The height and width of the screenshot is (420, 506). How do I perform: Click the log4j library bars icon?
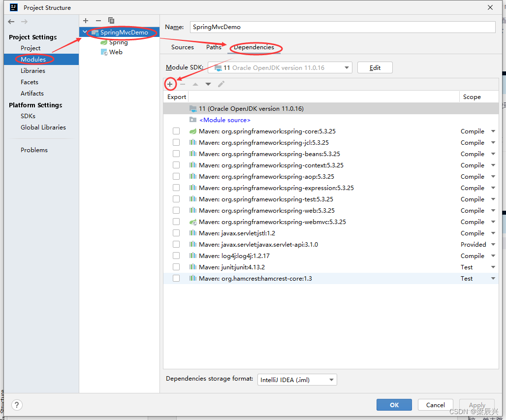tap(192, 256)
